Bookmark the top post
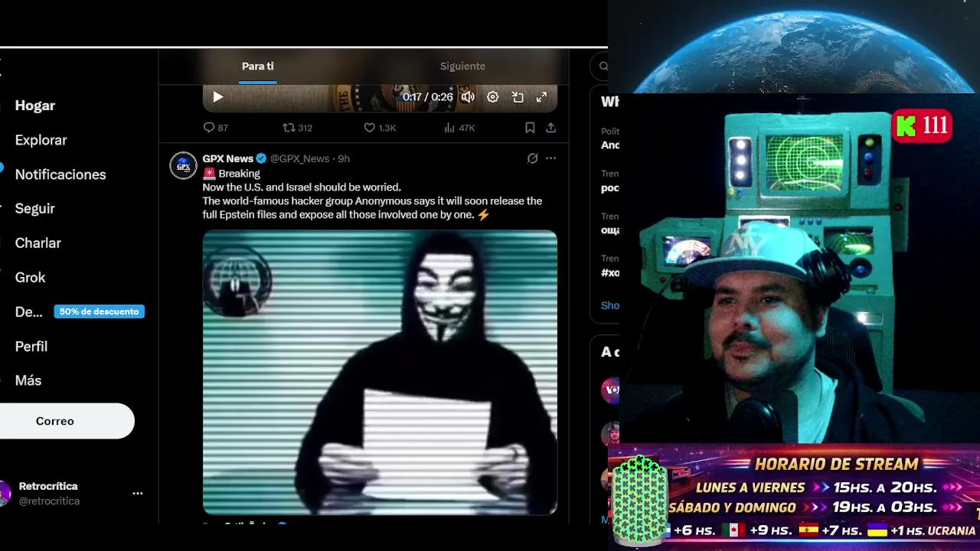980x551 pixels. coord(530,128)
